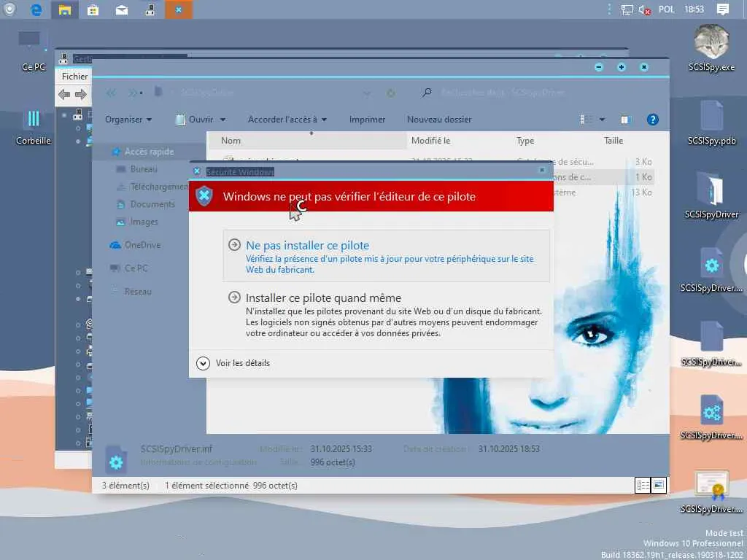Click forward arrow in Device Manager toolbar
747x560 pixels.
(80, 94)
